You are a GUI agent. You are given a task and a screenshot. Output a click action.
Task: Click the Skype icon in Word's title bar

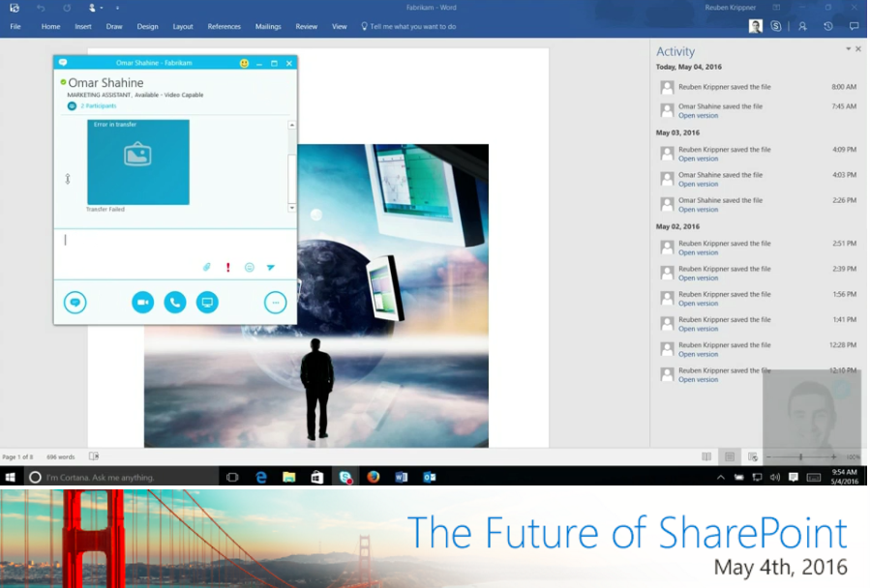coord(777,26)
